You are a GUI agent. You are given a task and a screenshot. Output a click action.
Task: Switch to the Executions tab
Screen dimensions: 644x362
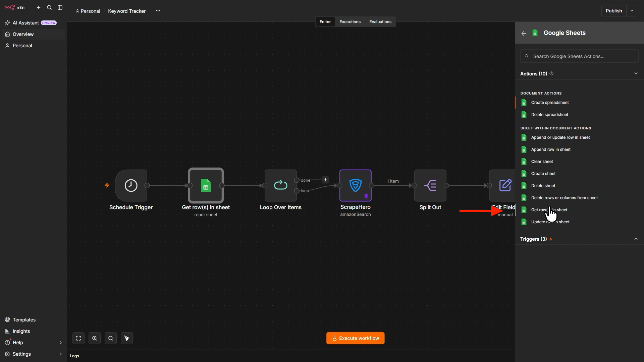coord(350,22)
